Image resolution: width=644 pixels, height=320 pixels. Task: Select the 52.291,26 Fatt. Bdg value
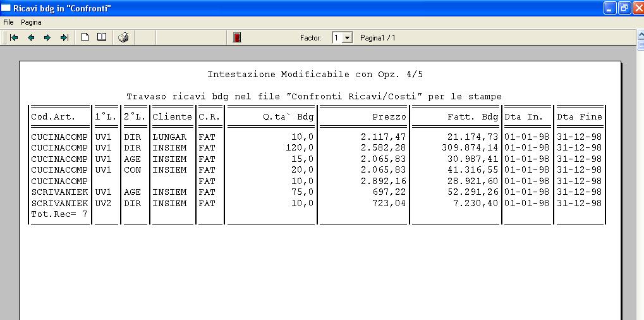[473, 192]
